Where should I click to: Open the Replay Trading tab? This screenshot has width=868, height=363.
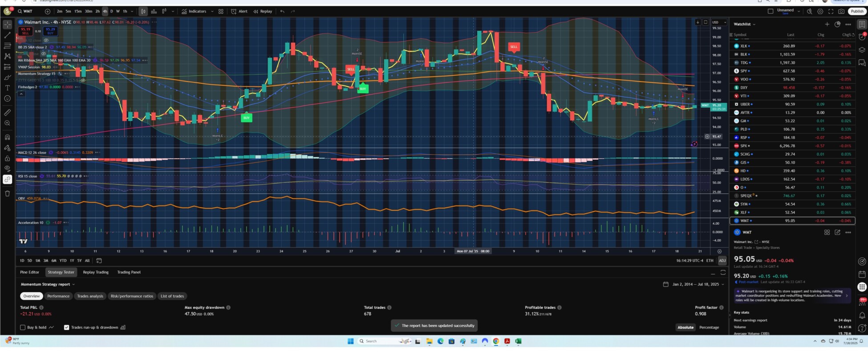[x=96, y=272]
